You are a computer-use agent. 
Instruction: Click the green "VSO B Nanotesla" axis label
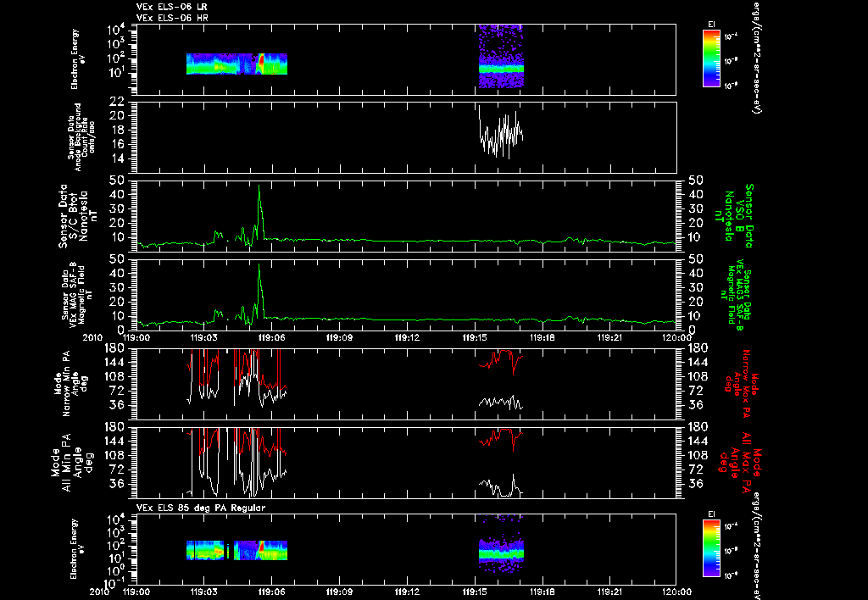734,216
